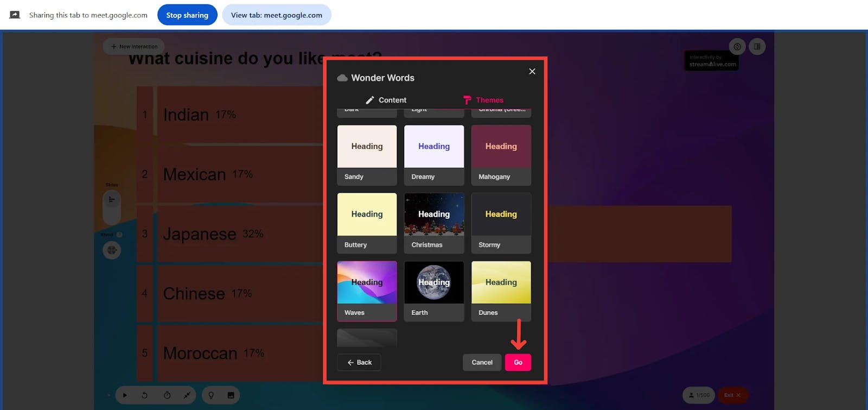Click the play icon in the bottom toolbar
The width and height of the screenshot is (868, 410).
tap(125, 395)
